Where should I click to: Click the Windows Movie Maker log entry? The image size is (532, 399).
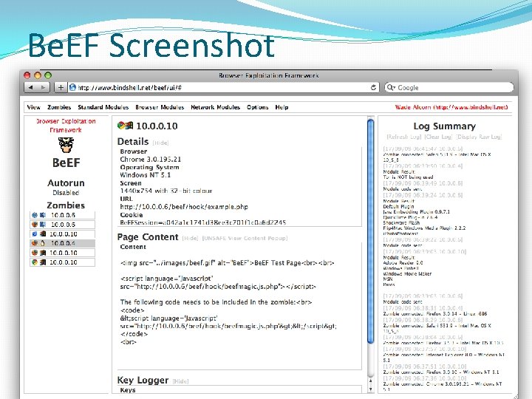click(407, 273)
